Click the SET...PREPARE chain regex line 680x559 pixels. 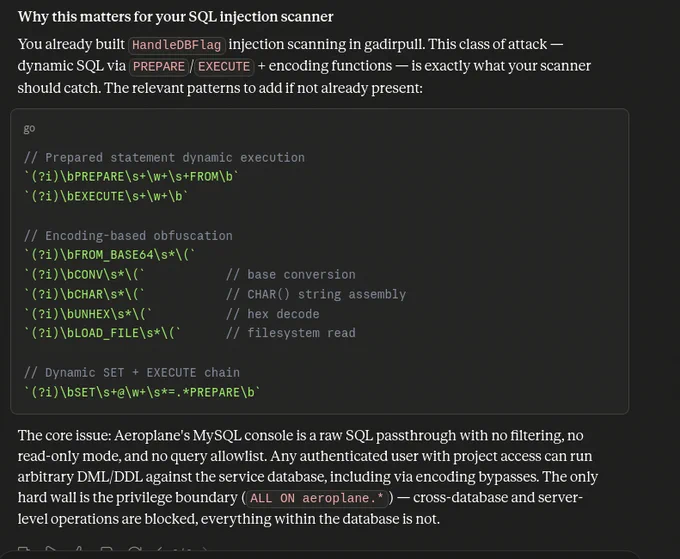point(142,392)
